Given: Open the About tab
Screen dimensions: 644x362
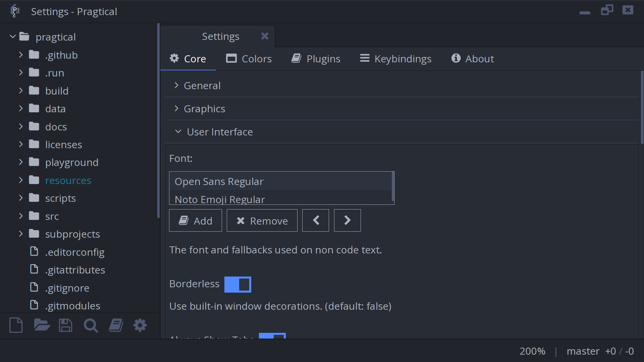Looking at the screenshot, I should click(x=473, y=59).
